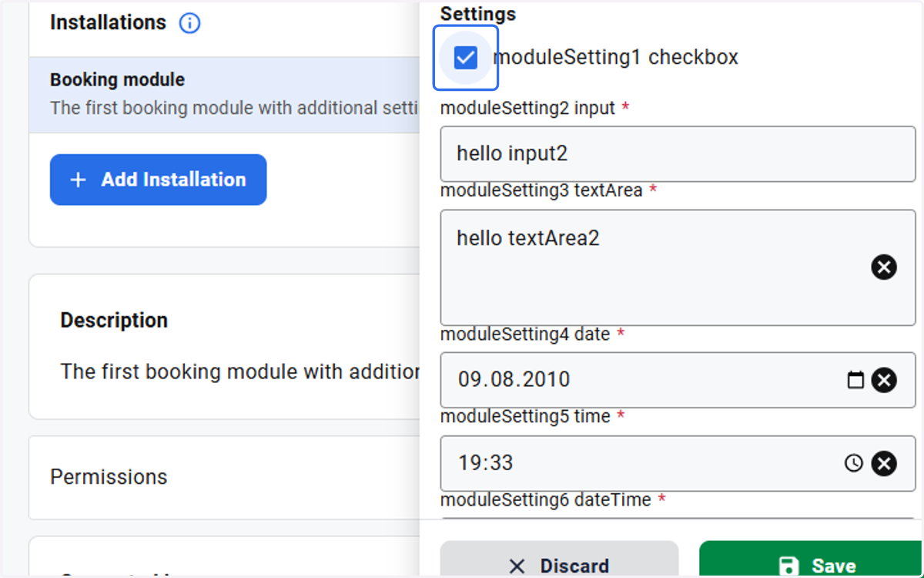Focus the moduleSetting3 textArea box

coord(678,267)
